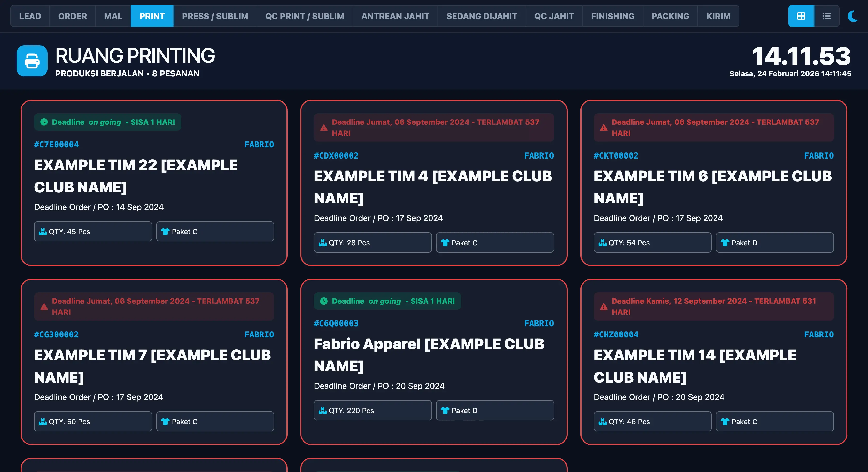Switch to list view layout
Screen dimensions: 868x472
click(x=826, y=16)
